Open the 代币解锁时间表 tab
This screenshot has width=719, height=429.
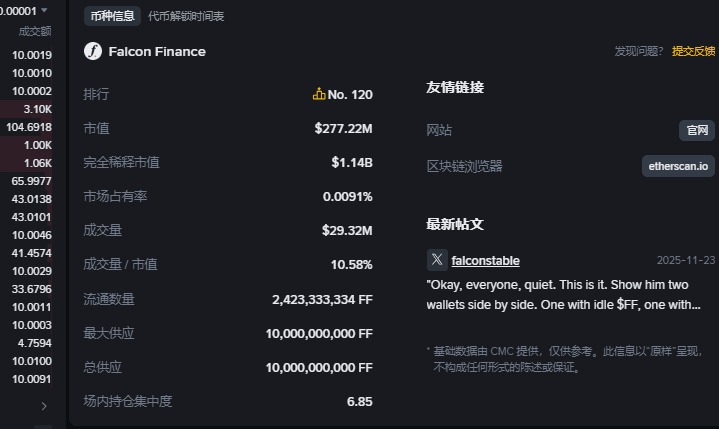point(186,16)
